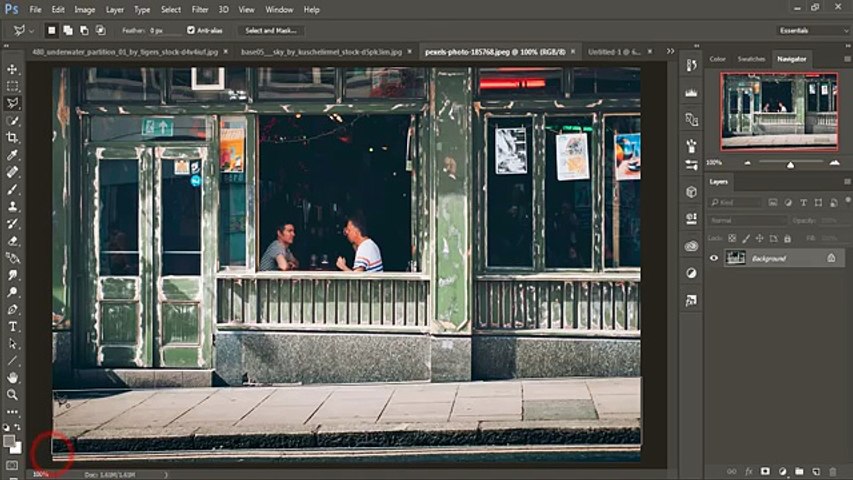853x480 pixels.
Task: Pick the Eyedropper tool
Action: pyautogui.click(x=13, y=155)
